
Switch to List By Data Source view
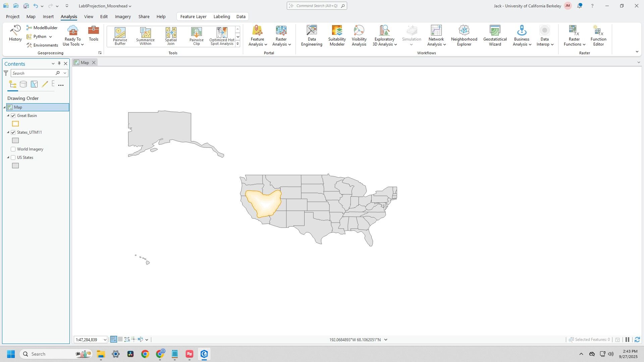tap(23, 84)
